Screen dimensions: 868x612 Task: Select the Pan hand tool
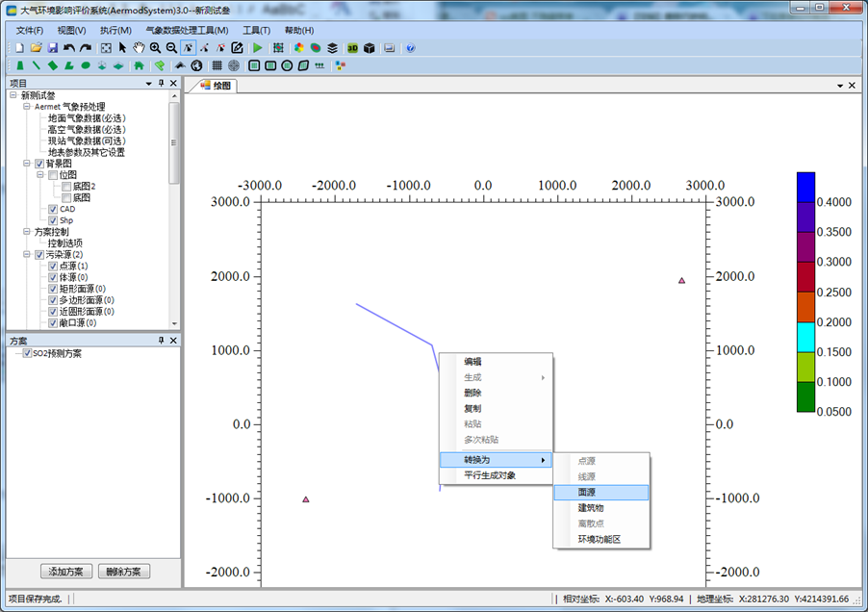point(139,48)
